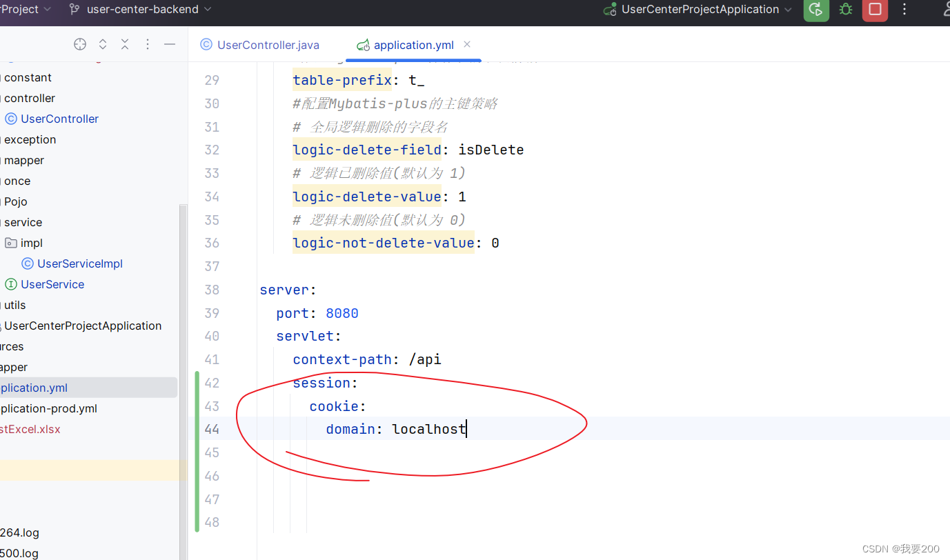
Task: Click logic-delete-field key on line 32
Action: click(x=367, y=150)
